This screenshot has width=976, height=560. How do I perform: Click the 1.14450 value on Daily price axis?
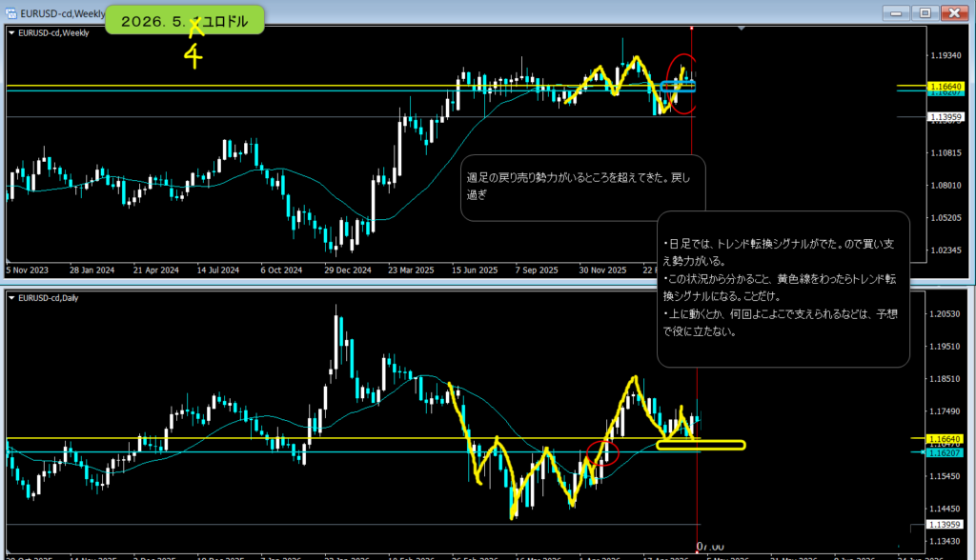click(945, 509)
